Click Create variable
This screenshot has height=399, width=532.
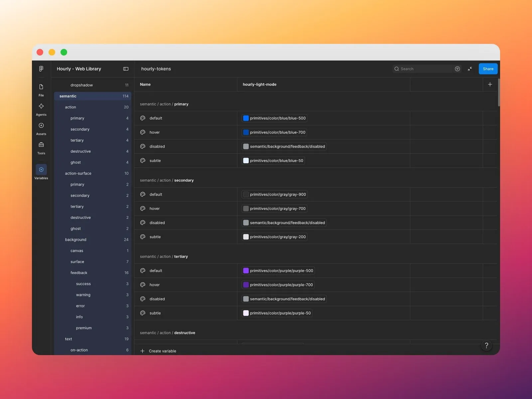(x=158, y=351)
